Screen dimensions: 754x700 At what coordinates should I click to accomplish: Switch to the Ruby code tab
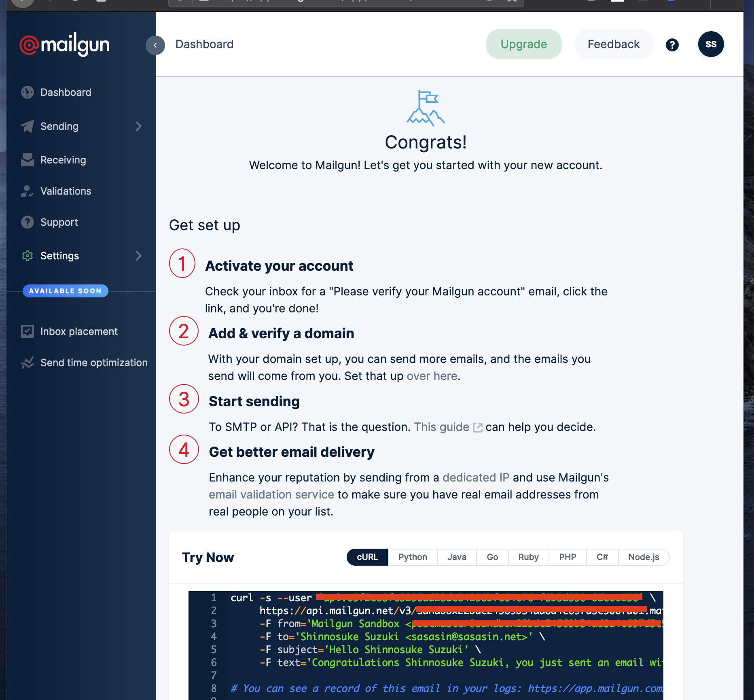point(528,557)
